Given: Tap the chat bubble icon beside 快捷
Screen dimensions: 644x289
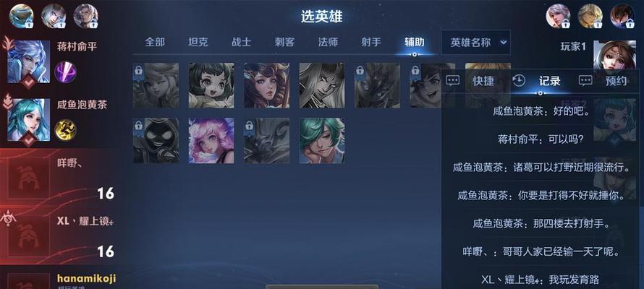Looking at the screenshot, I should pyautogui.click(x=452, y=80).
